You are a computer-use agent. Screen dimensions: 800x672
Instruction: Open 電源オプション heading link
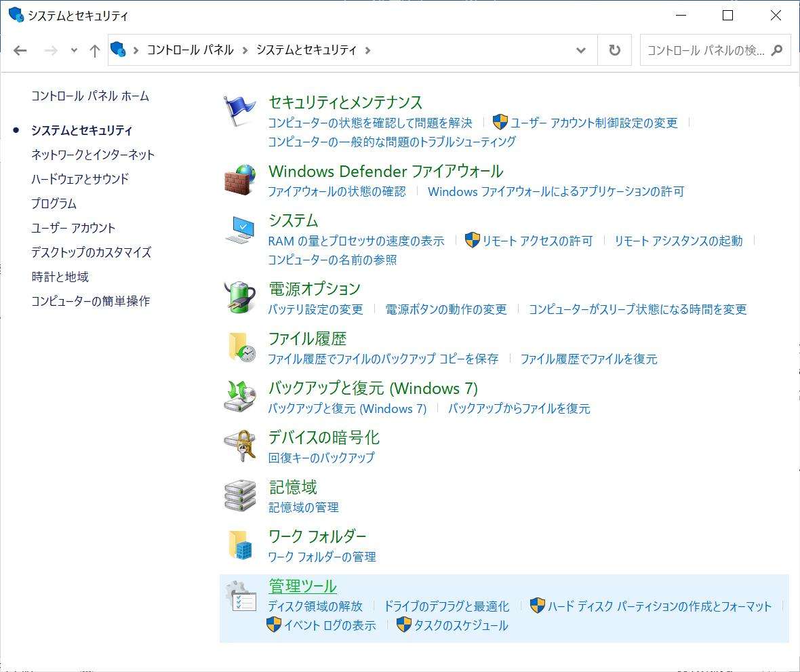[315, 289]
